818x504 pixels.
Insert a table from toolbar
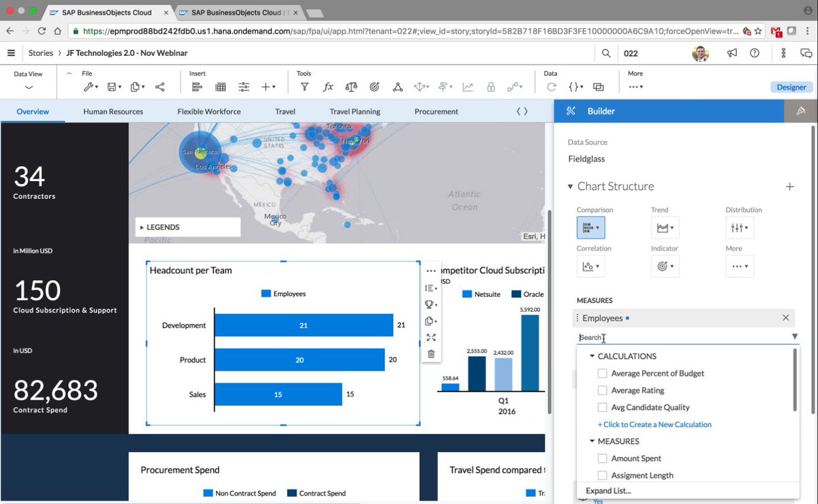point(221,87)
